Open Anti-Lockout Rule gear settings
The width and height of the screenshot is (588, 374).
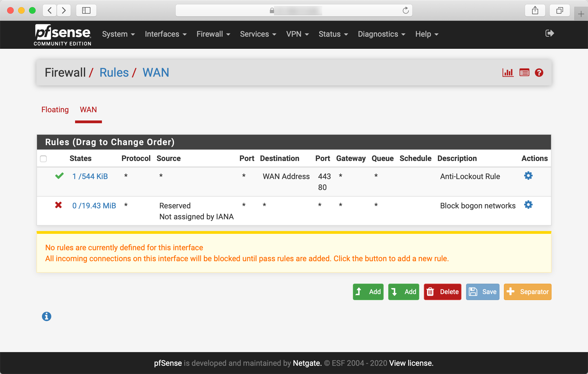coord(528,176)
